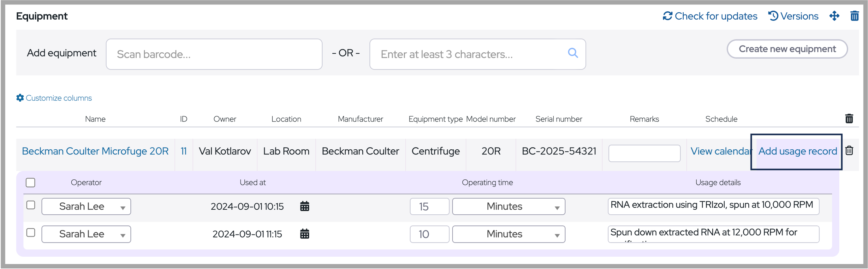868x269 pixels.
Task: Open calendar picker for 2024-09-01 10:15
Action: [x=304, y=206]
